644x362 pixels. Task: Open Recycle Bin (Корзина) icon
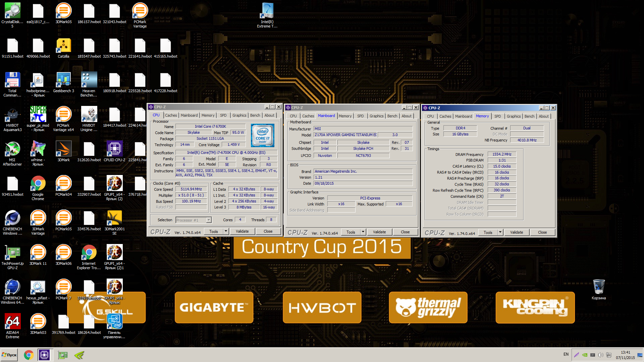point(599,290)
